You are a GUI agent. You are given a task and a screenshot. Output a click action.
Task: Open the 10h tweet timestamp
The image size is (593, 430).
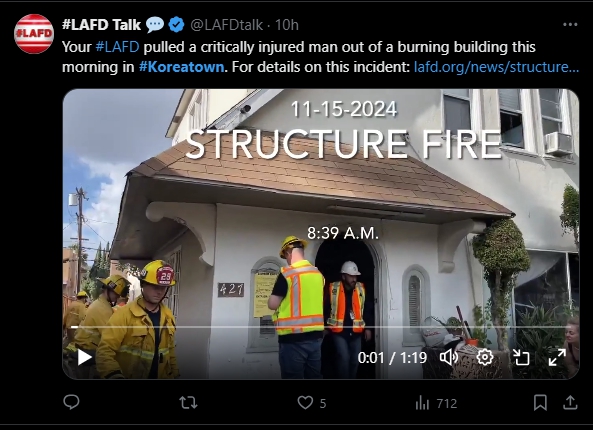click(x=287, y=25)
